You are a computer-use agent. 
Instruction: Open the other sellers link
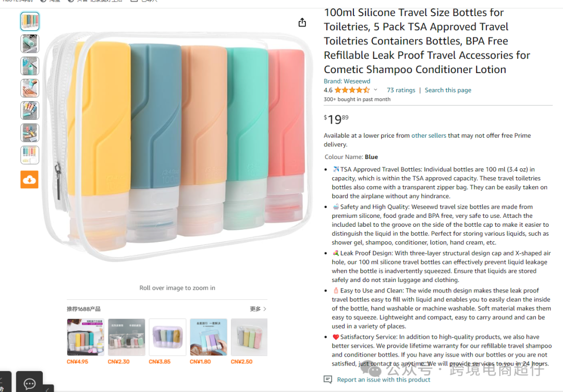429,136
